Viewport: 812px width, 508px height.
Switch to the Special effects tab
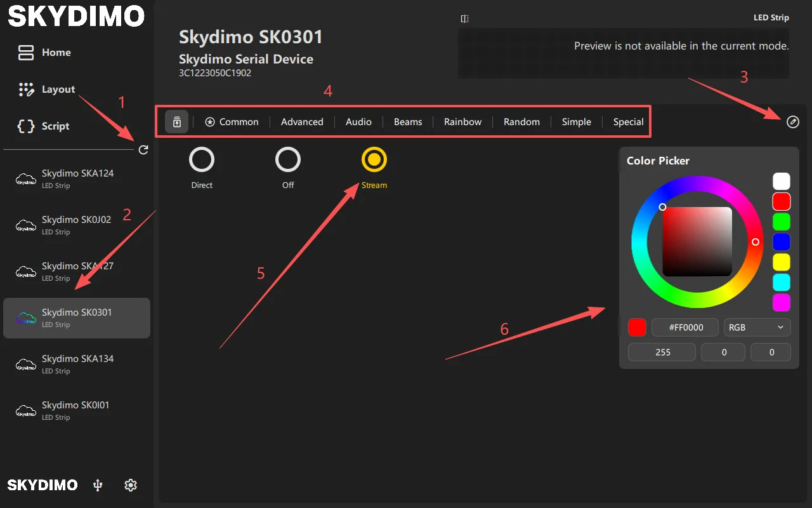627,121
